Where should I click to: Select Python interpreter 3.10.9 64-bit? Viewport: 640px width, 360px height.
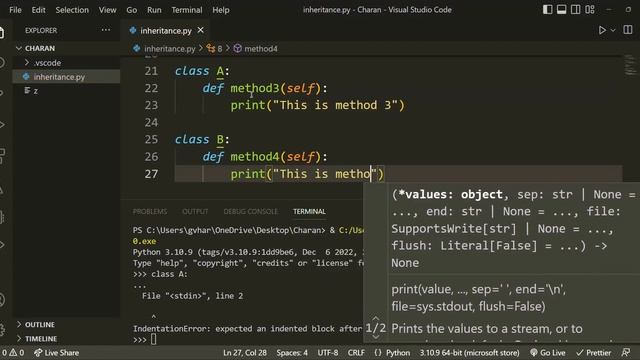click(469, 353)
